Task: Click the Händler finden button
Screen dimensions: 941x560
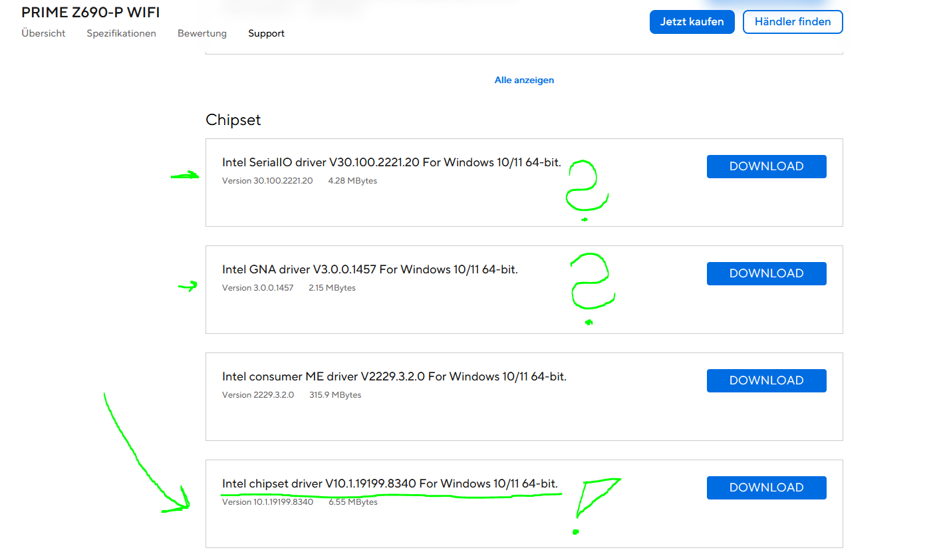Action: (x=793, y=22)
